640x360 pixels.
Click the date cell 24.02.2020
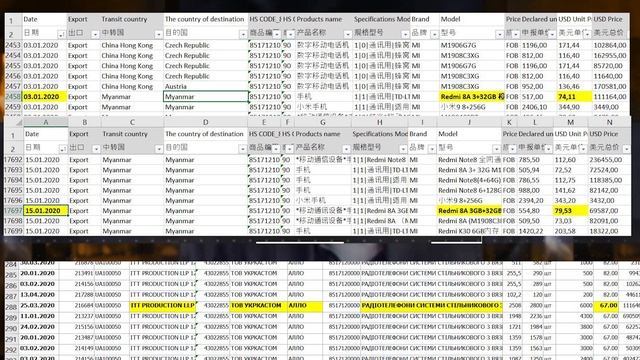(38, 327)
